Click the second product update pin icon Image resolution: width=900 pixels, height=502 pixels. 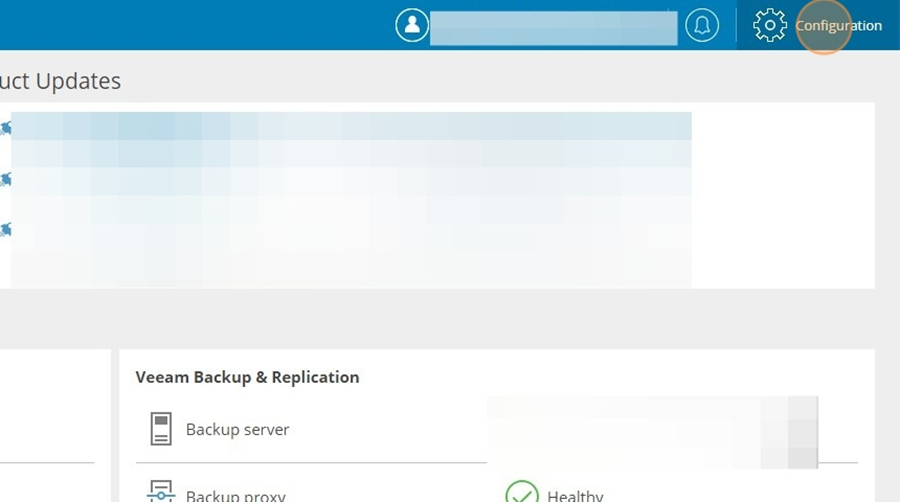[5, 180]
